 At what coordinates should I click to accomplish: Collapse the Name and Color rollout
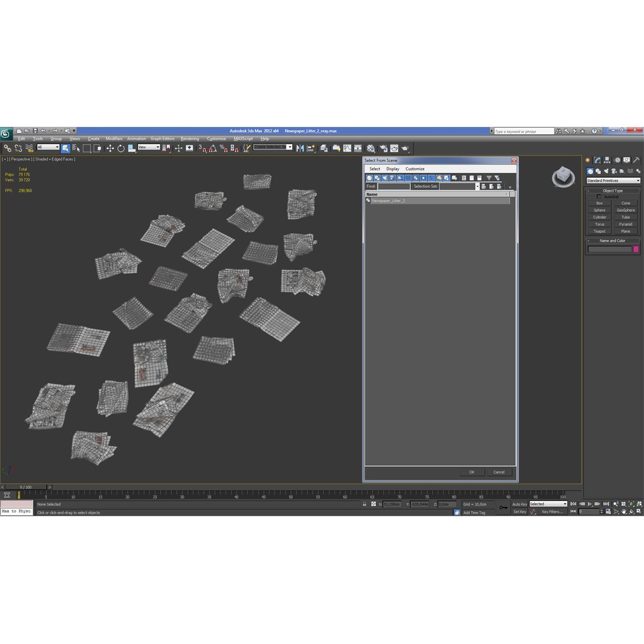point(612,241)
